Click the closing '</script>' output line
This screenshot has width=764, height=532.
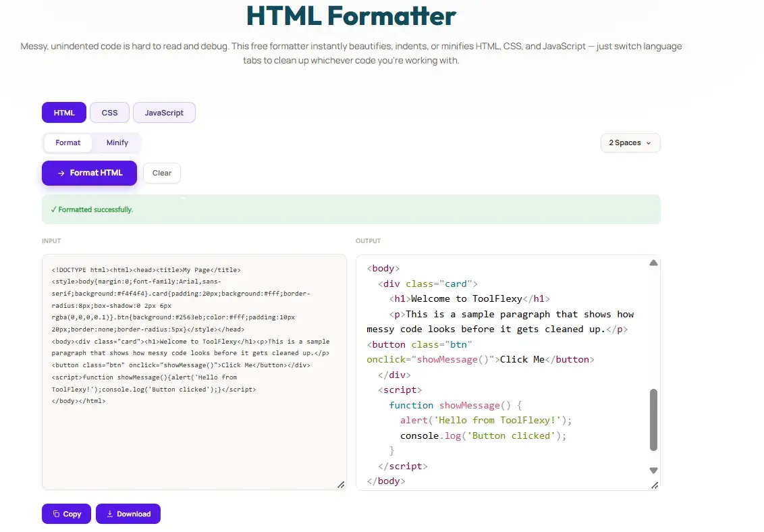pos(403,467)
